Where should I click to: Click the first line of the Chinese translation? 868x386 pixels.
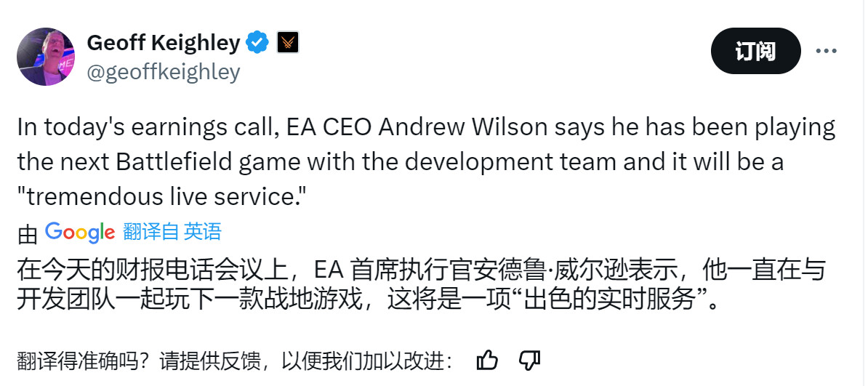click(x=421, y=270)
